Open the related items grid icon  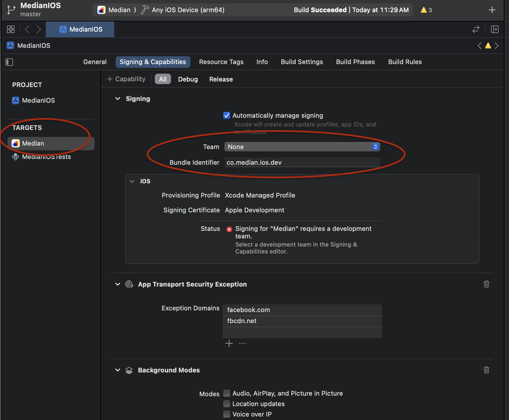11,29
